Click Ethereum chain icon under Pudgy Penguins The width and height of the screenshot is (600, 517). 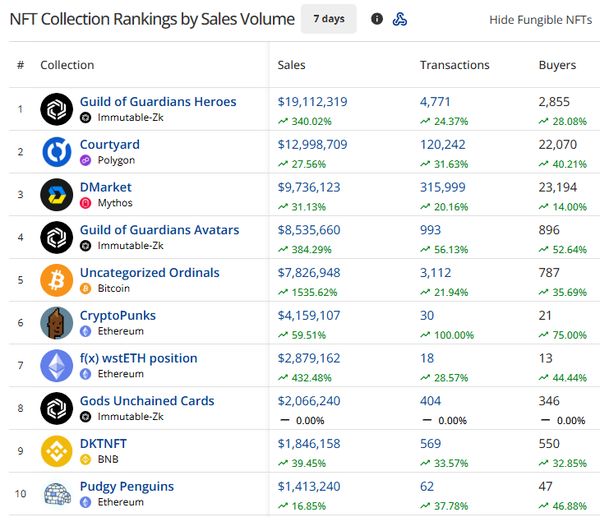click(x=85, y=502)
